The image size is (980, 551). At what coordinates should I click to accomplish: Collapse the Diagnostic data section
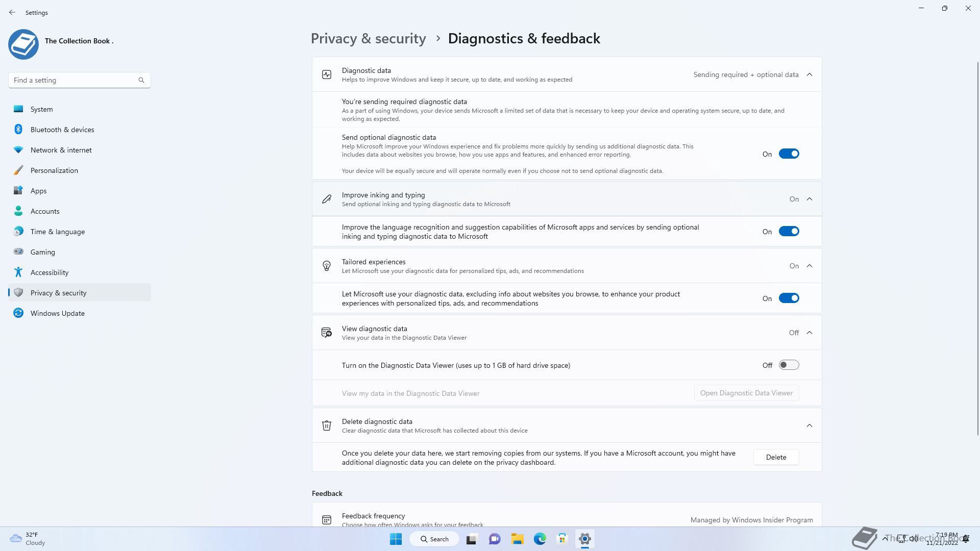point(810,74)
